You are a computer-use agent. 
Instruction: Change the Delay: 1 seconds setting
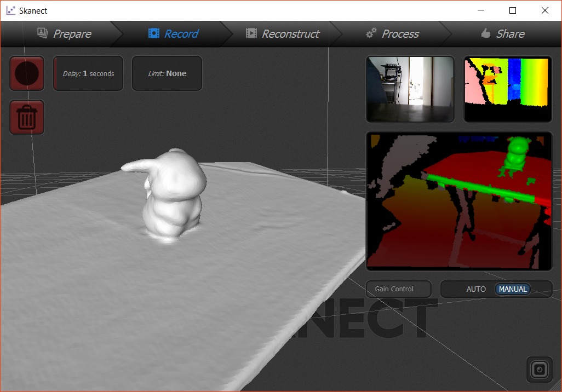[x=88, y=73]
